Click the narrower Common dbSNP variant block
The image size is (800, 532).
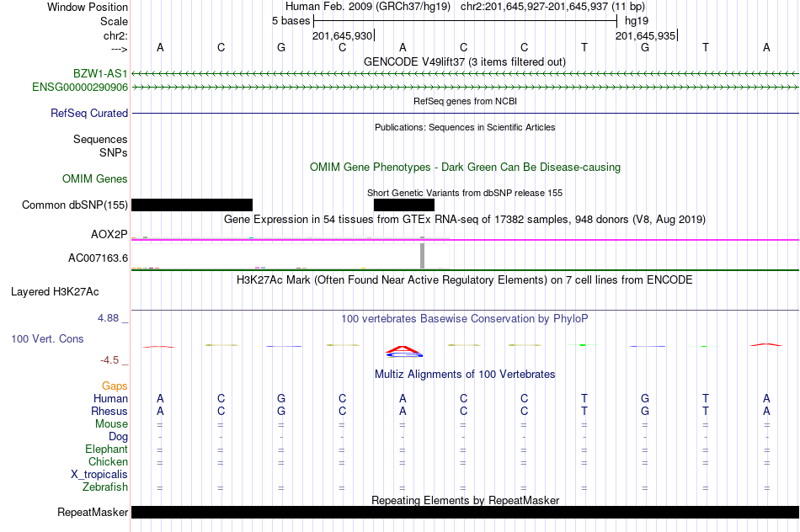tap(404, 205)
